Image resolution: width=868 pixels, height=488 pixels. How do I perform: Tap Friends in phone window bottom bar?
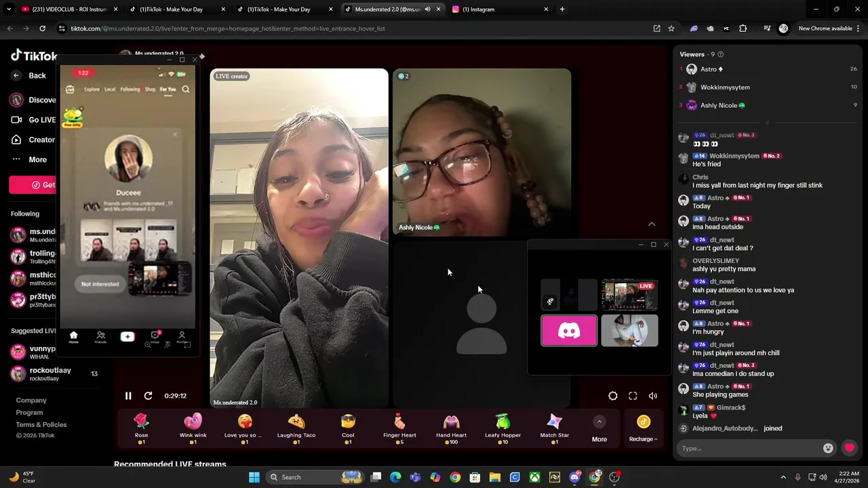100,337
